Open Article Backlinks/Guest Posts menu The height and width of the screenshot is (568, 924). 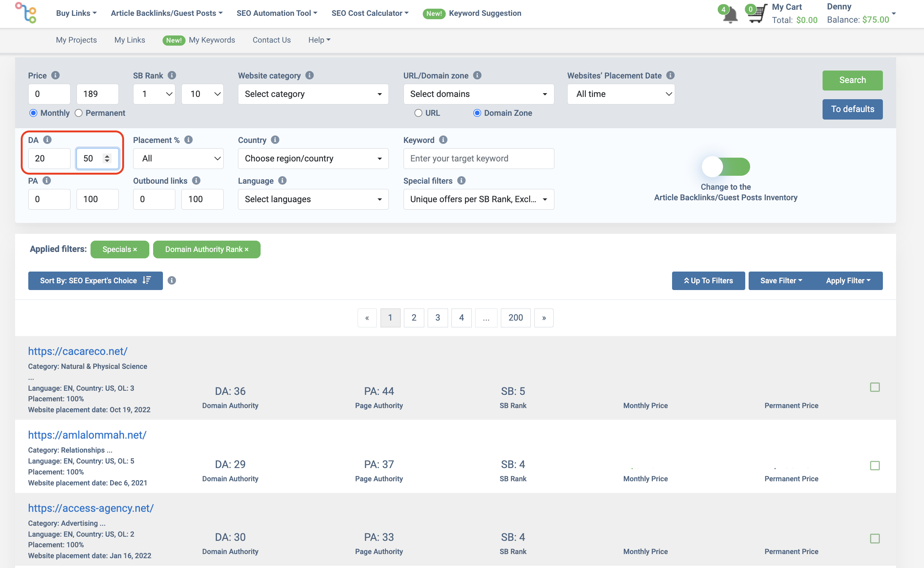(167, 13)
